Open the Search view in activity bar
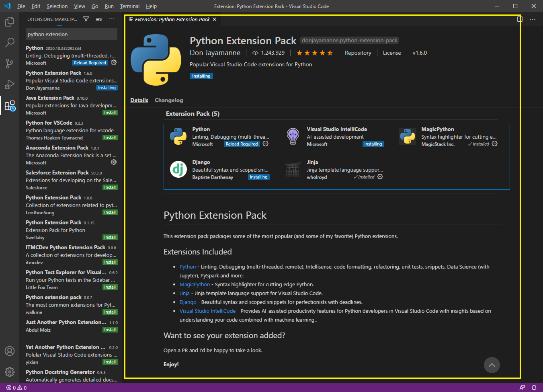Screen dimensions: 543x392 tap(10, 42)
